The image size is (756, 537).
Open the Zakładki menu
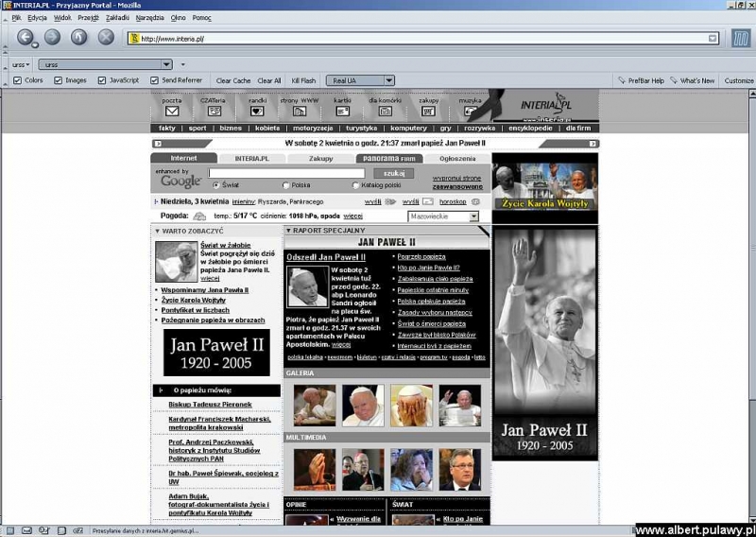pos(117,18)
